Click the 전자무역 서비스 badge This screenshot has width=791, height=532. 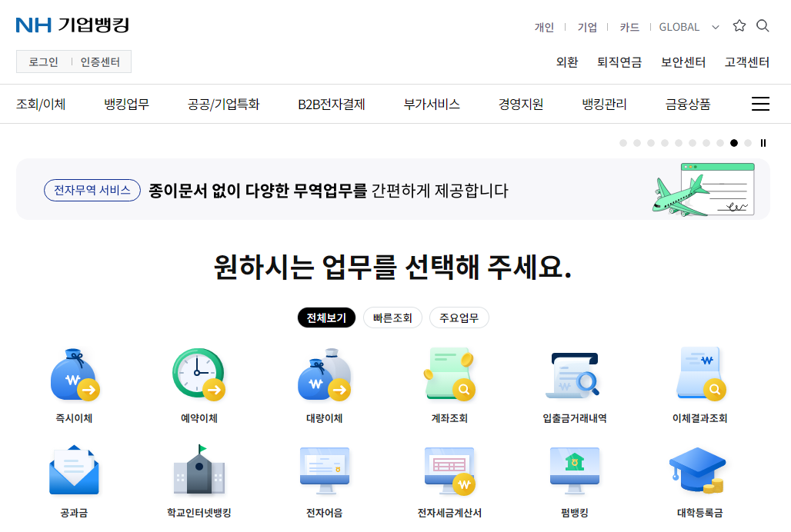tap(92, 190)
